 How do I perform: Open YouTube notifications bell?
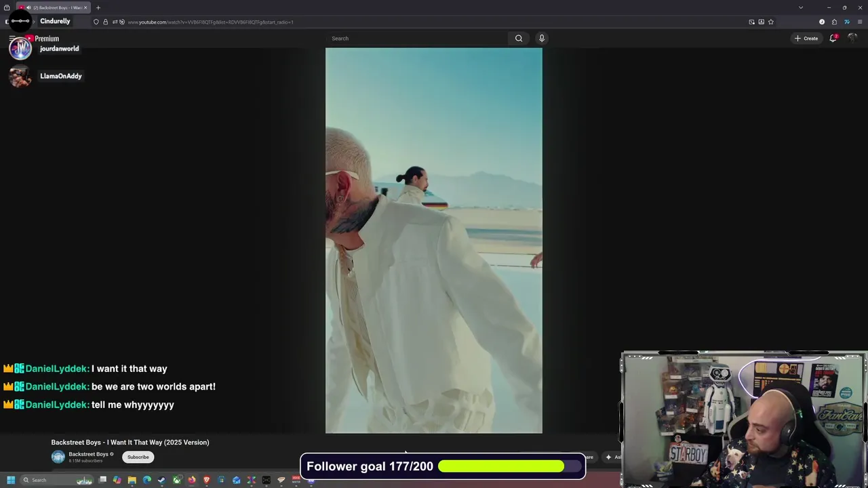click(x=833, y=39)
